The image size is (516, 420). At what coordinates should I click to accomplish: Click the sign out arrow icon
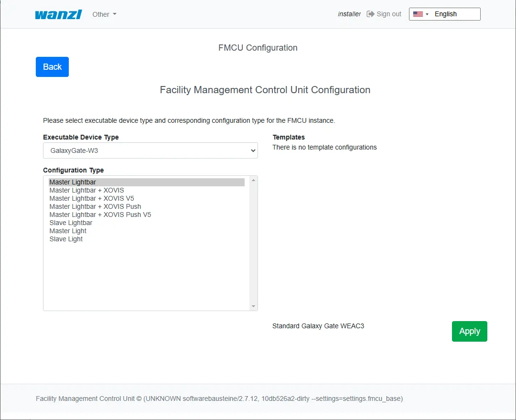[370, 14]
